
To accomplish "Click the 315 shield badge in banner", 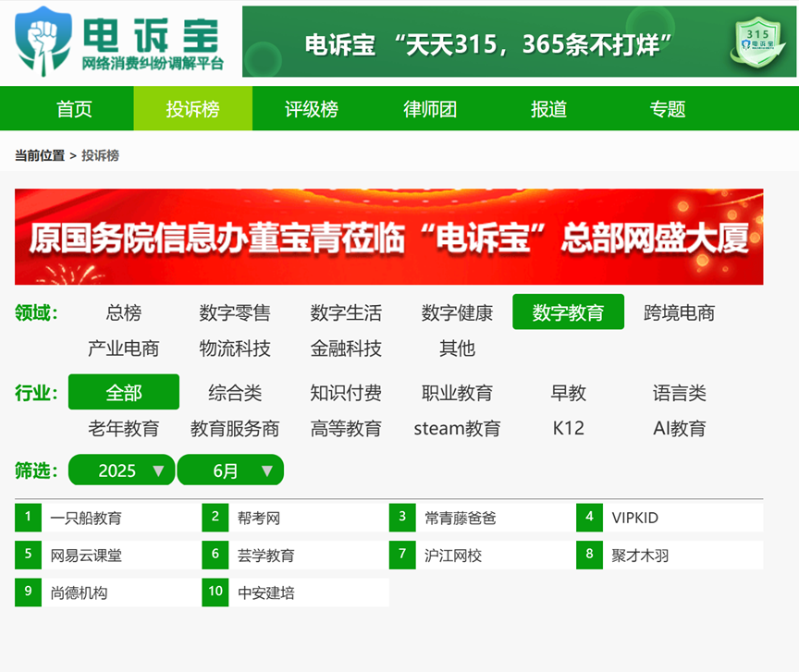I will point(757,42).
